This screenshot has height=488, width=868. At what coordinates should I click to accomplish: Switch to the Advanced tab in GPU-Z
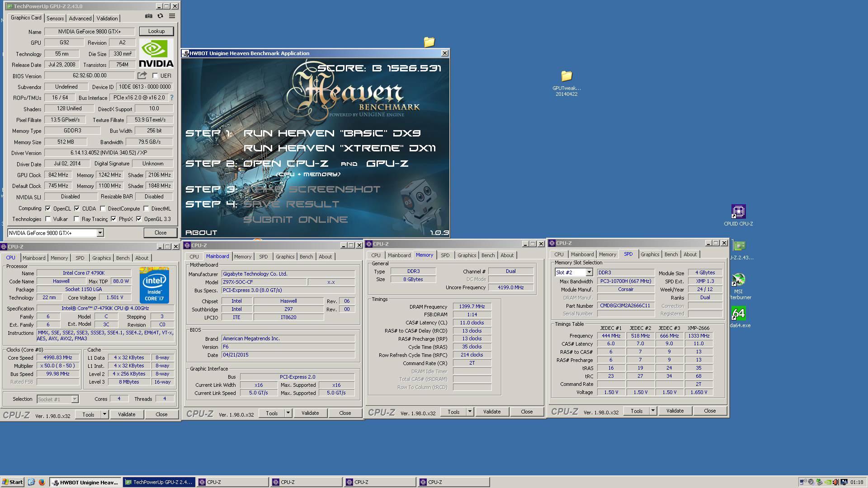tap(80, 19)
